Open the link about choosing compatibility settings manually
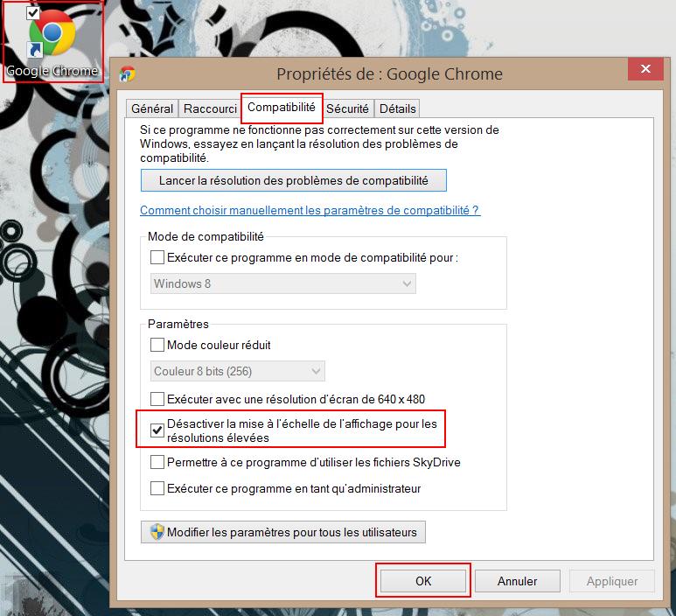The height and width of the screenshot is (616, 676). point(309,211)
